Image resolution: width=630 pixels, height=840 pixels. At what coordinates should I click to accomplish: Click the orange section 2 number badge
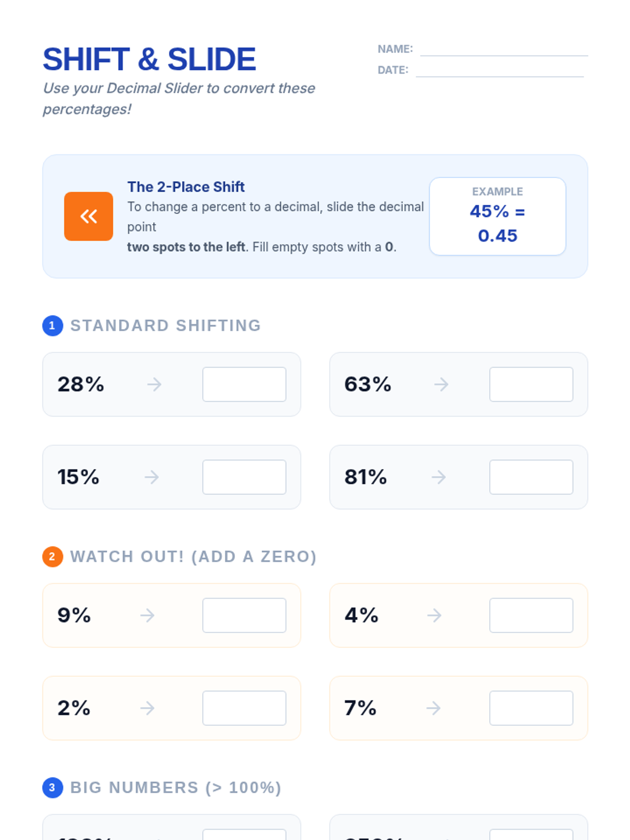point(52,556)
